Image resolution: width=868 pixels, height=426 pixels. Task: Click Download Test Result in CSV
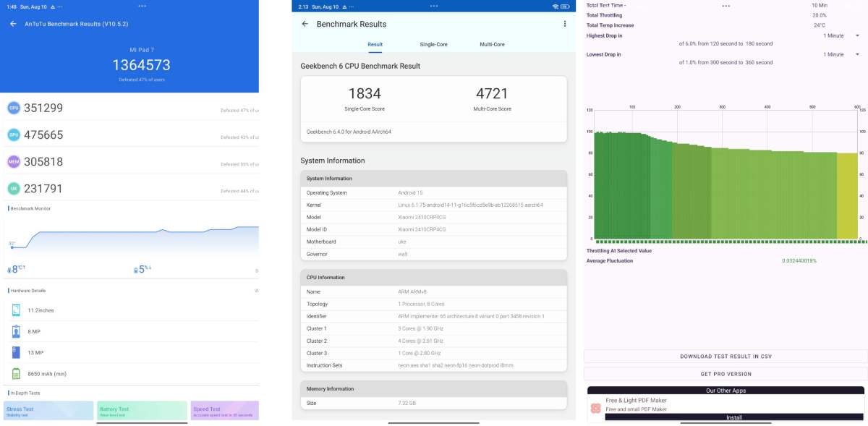pos(726,357)
